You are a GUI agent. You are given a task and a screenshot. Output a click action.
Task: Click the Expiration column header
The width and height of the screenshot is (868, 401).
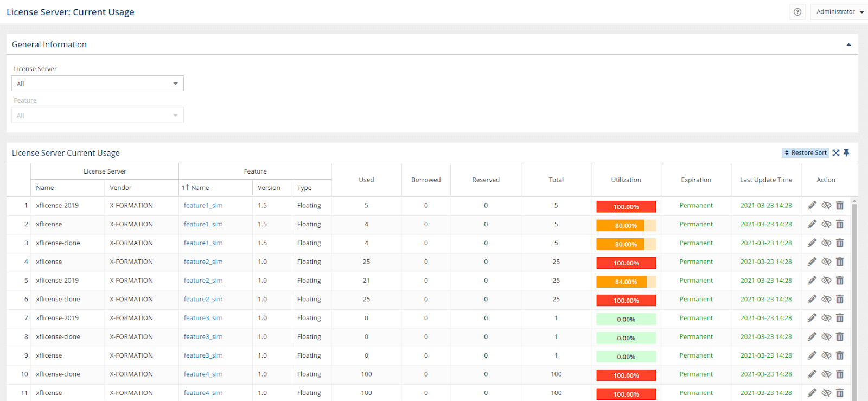(x=696, y=180)
